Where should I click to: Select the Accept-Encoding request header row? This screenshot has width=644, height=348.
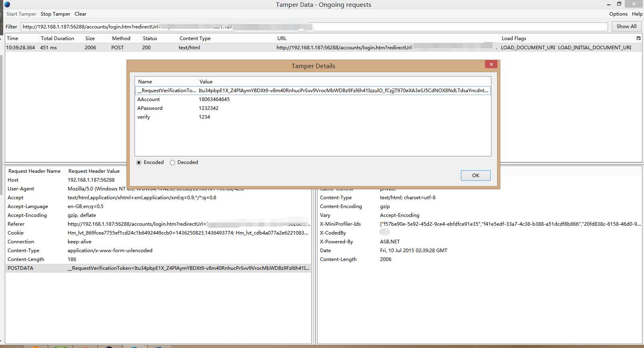(x=158, y=215)
